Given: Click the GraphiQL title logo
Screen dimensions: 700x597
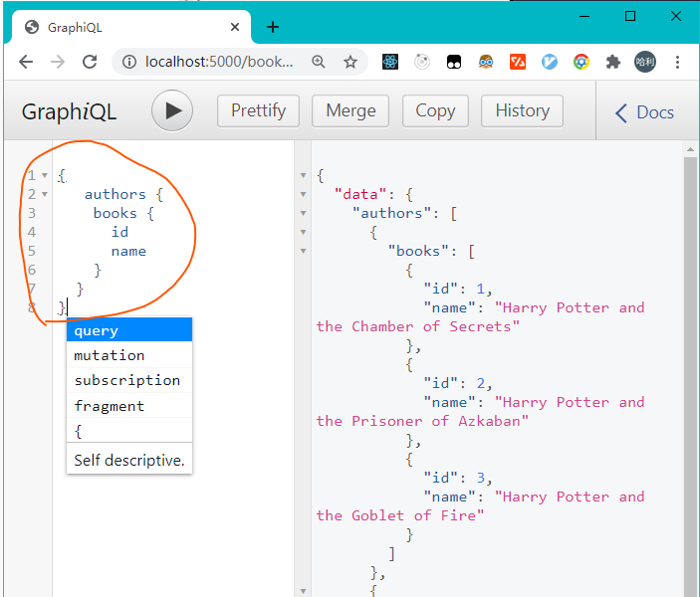Looking at the screenshot, I should (x=69, y=111).
